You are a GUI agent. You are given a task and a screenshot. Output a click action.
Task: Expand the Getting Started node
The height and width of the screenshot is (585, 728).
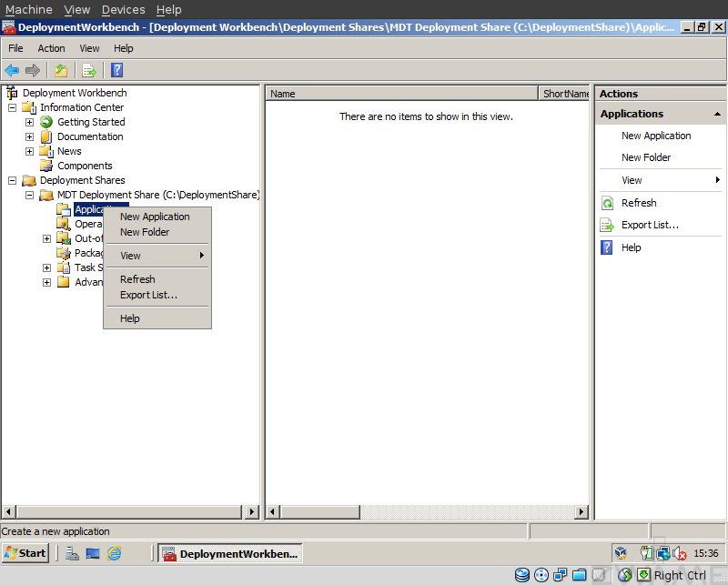[x=30, y=122]
